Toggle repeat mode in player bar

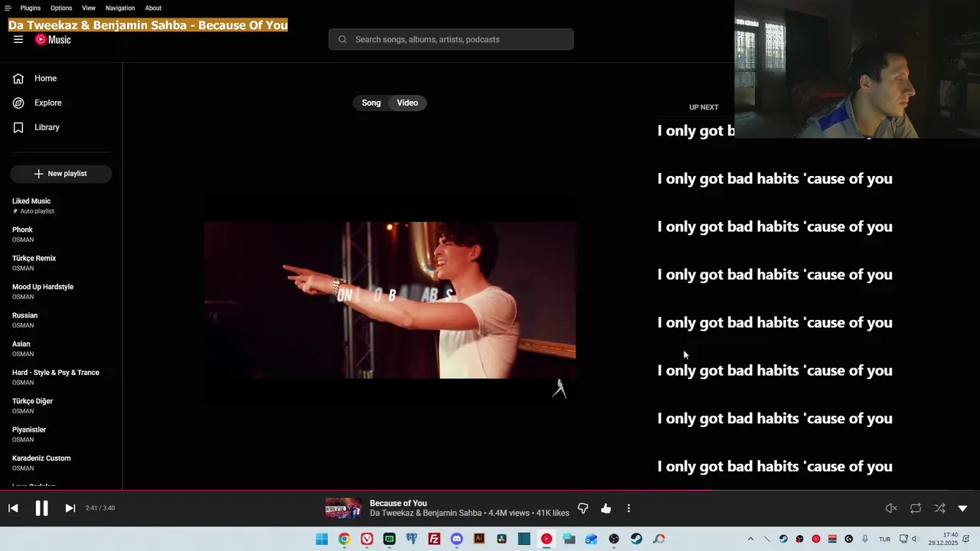[x=916, y=508]
